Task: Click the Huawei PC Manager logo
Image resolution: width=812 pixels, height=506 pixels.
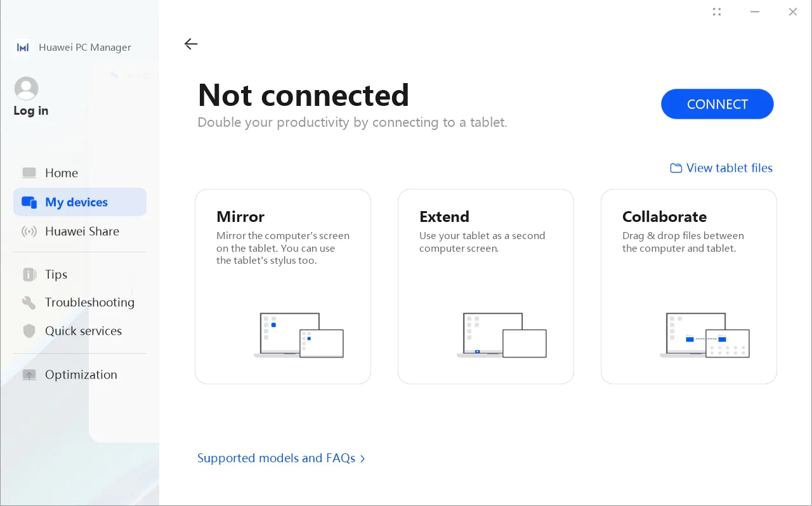Action: pyautogui.click(x=23, y=48)
